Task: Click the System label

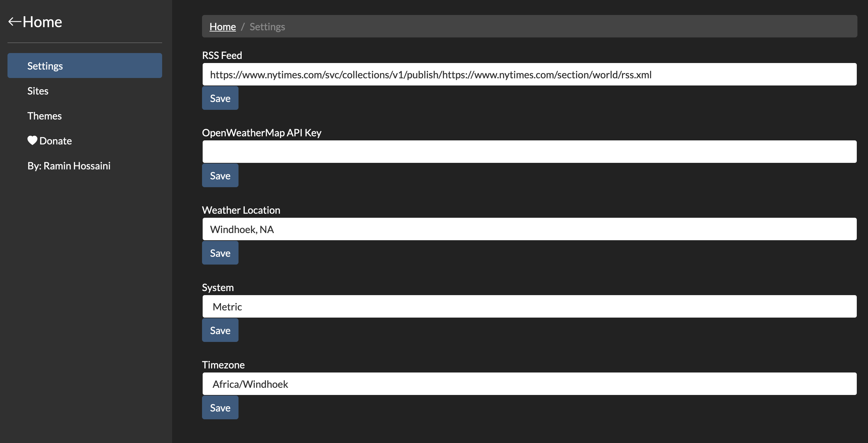Action: (218, 287)
